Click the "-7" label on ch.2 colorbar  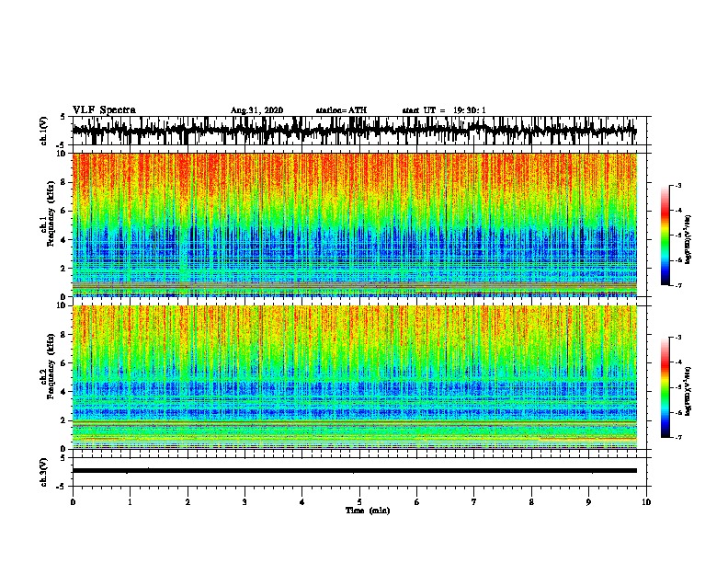pyautogui.click(x=677, y=437)
